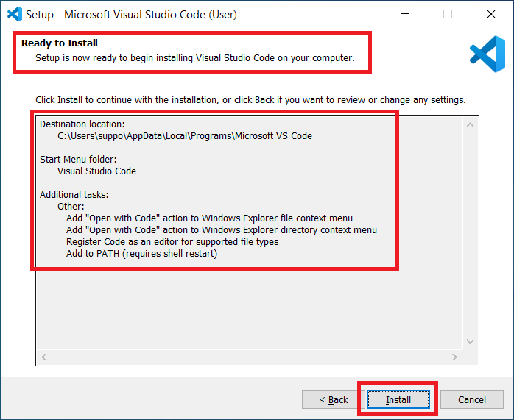
Task: Click the 'file context menu' task line
Action: tap(209, 218)
